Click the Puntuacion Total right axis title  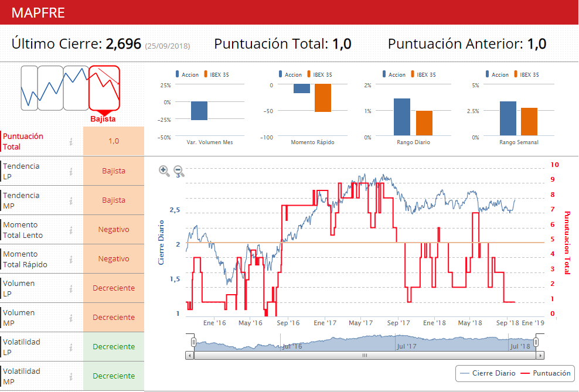coord(567,243)
